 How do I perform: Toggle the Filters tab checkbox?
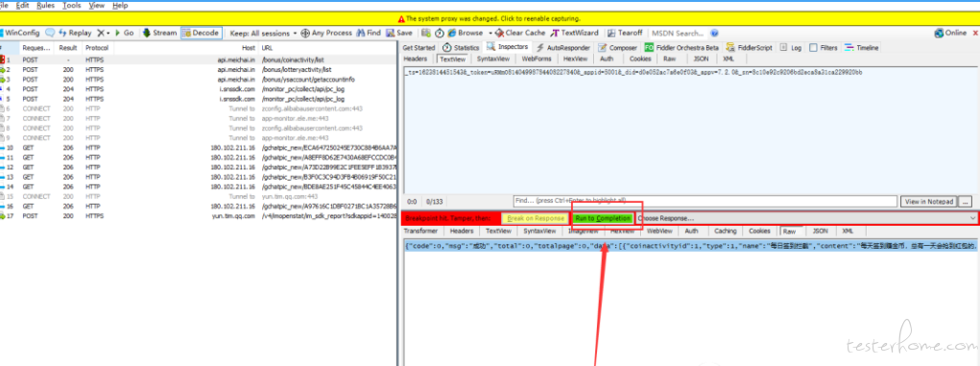coord(813,47)
